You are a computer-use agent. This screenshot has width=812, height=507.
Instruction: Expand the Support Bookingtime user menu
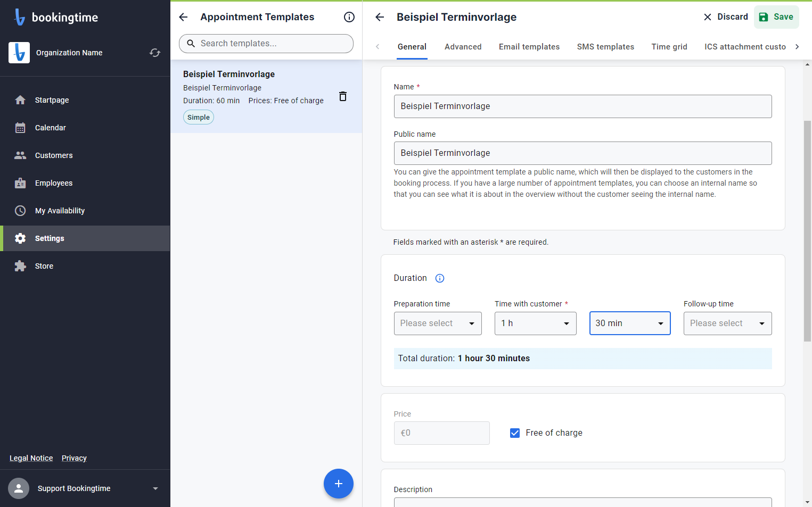[x=155, y=488]
